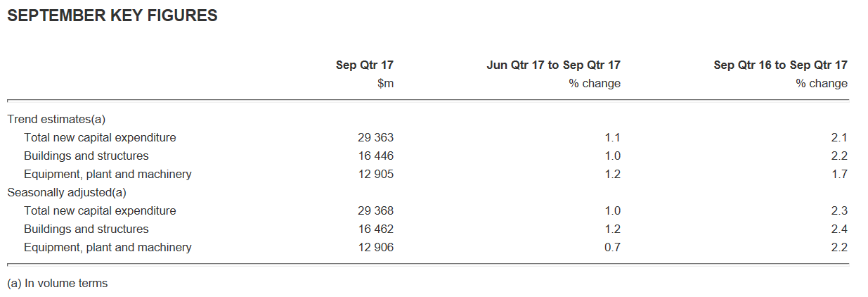The width and height of the screenshot is (868, 297).
Task: Select Total new capital expenditure under Seasonally adjusted
Action: pyautogui.click(x=100, y=211)
